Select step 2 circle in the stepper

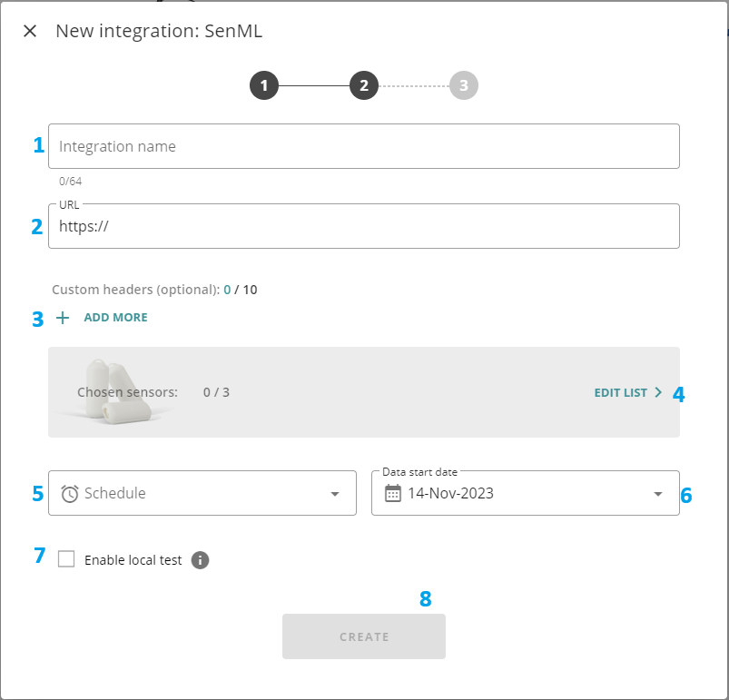[x=364, y=86]
